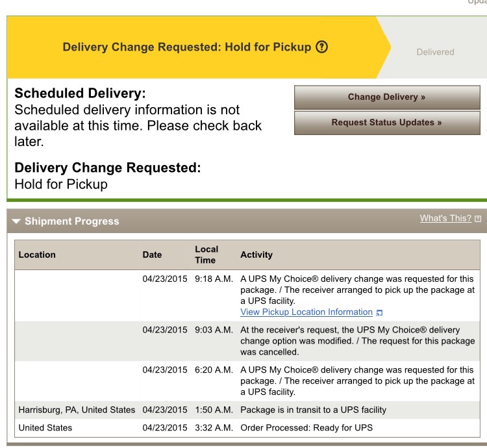The image size is (487, 448).
Task: Click the new-window icon after View Pickup Location Information
Action: click(379, 313)
